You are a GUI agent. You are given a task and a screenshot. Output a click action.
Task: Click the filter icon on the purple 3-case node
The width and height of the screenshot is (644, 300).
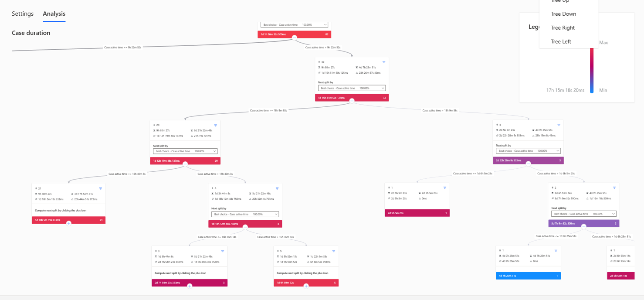(559, 125)
